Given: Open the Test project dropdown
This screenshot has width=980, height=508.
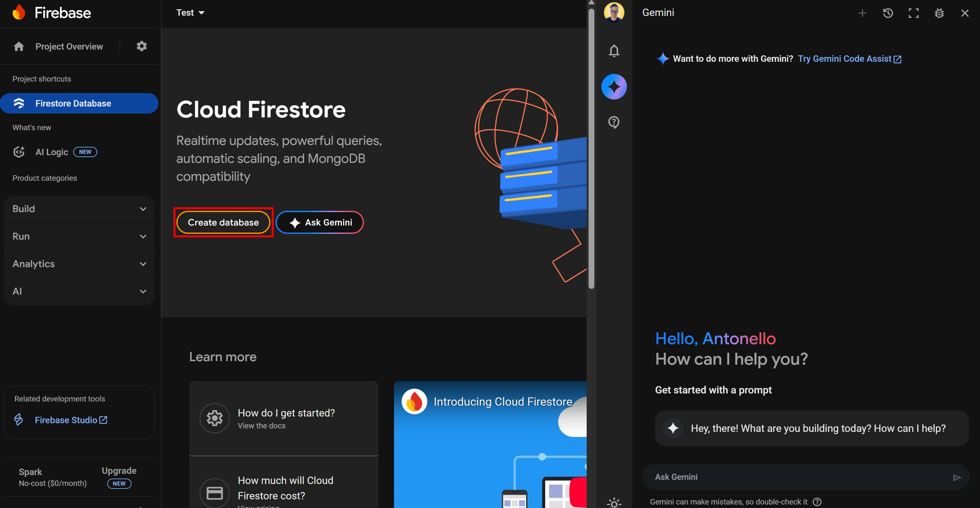Looking at the screenshot, I should 190,13.
